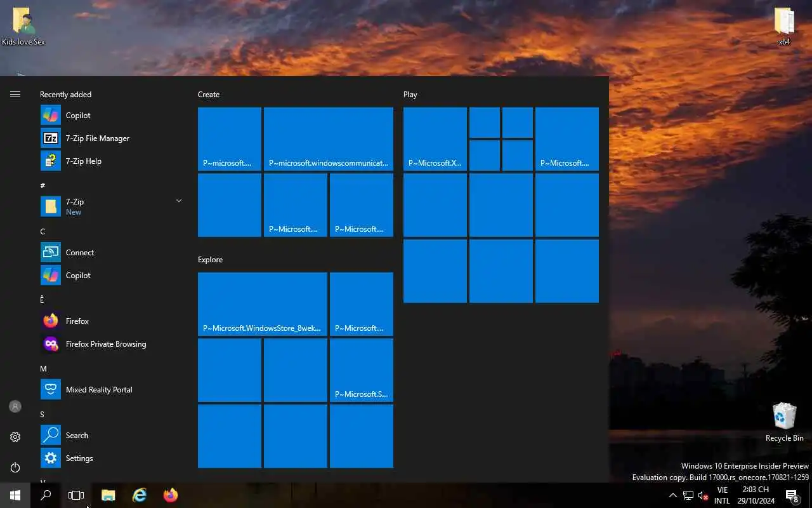This screenshot has width=812, height=508.
Task: Launch 7-Zip File Manager
Action: [111, 138]
